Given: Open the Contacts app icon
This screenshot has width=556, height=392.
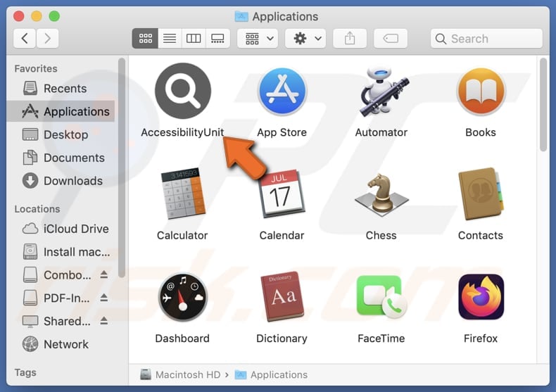Looking at the screenshot, I should (481, 194).
